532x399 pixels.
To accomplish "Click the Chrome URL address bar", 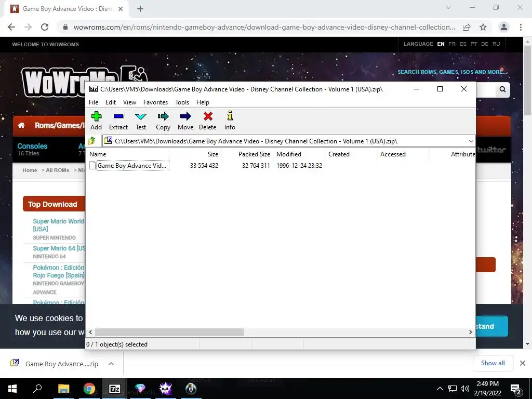I will [x=264, y=27].
